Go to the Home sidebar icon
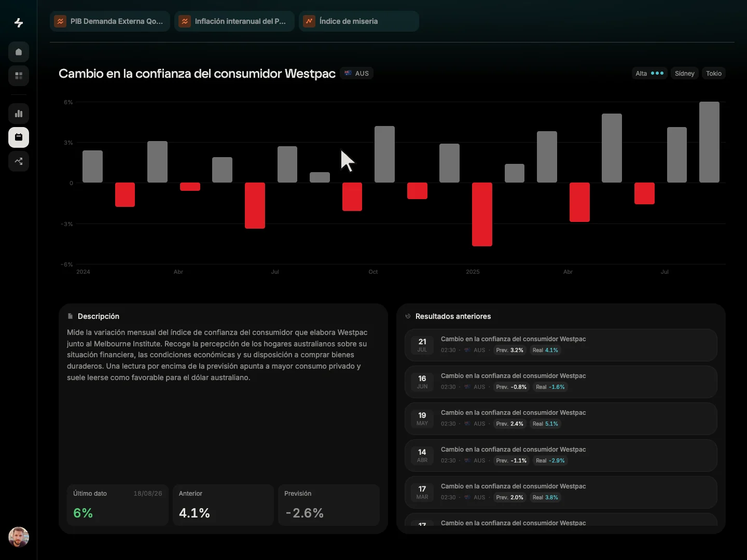Screen dimensions: 747x560 coord(19,52)
